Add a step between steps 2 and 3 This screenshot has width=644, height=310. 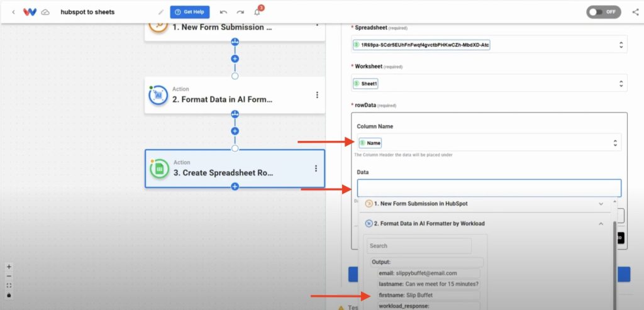235,131
